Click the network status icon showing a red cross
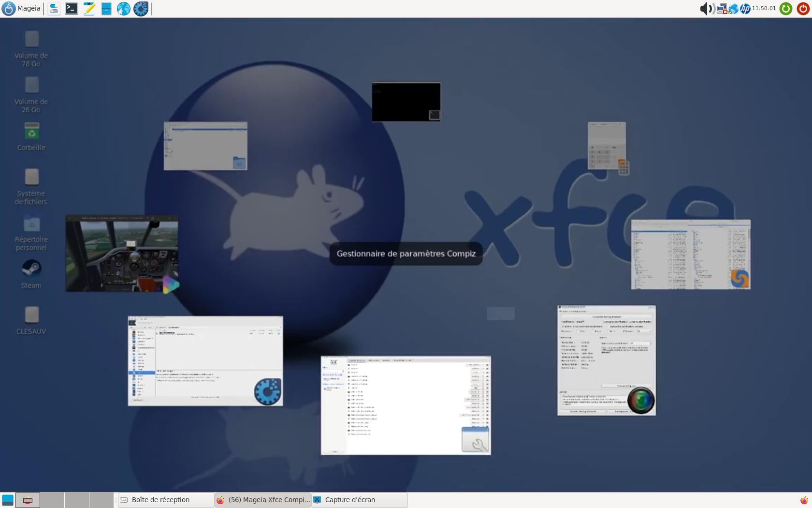 pos(722,8)
